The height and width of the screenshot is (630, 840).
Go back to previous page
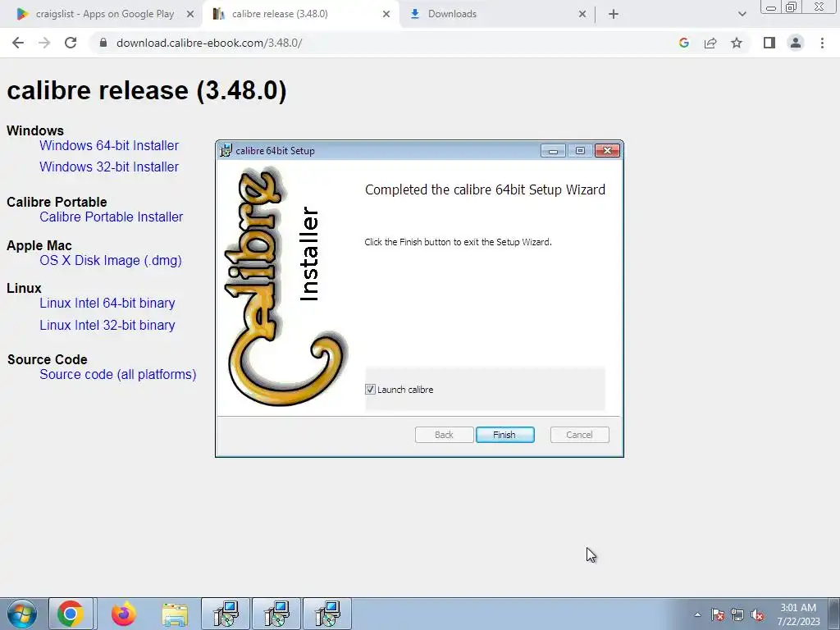[x=18, y=43]
